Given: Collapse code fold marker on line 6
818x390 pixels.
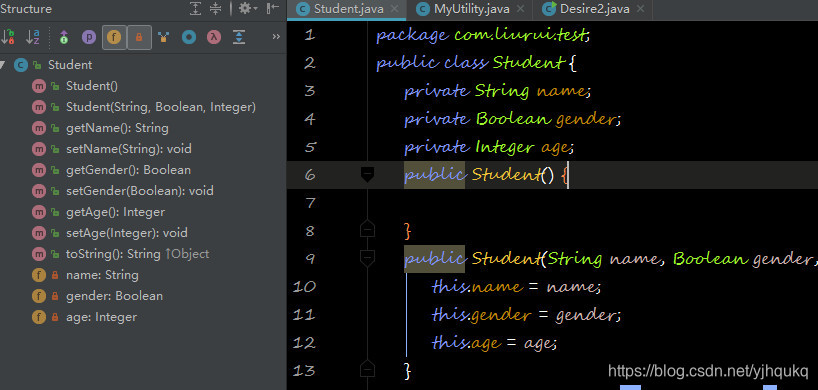Looking at the screenshot, I should [367, 175].
